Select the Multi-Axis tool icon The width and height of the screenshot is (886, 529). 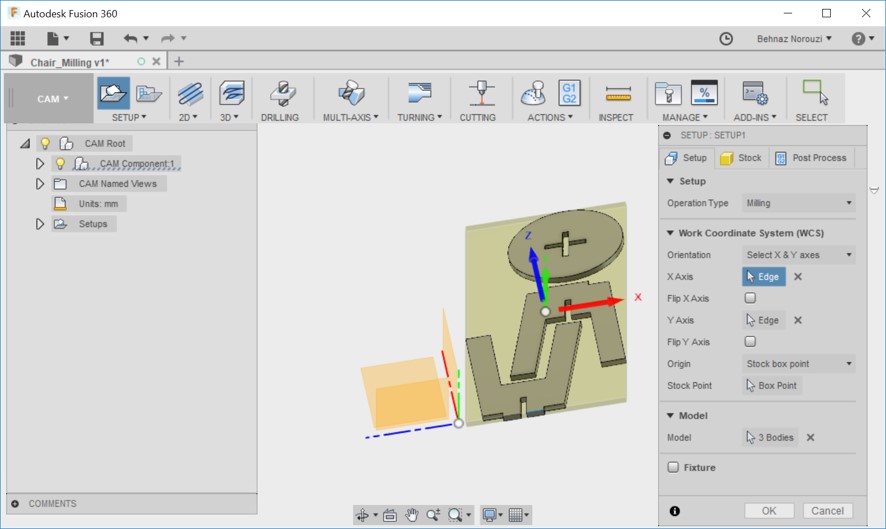[x=350, y=93]
